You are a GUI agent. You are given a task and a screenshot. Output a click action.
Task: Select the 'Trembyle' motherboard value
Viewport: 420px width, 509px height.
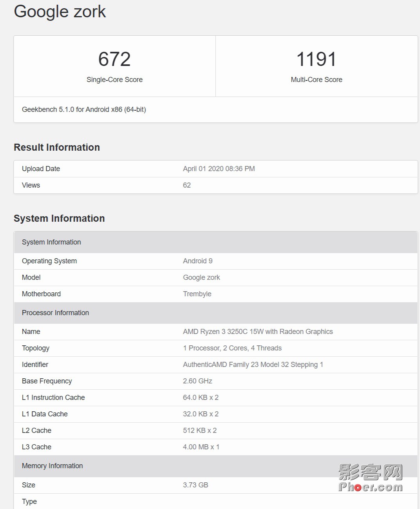pyautogui.click(x=197, y=294)
